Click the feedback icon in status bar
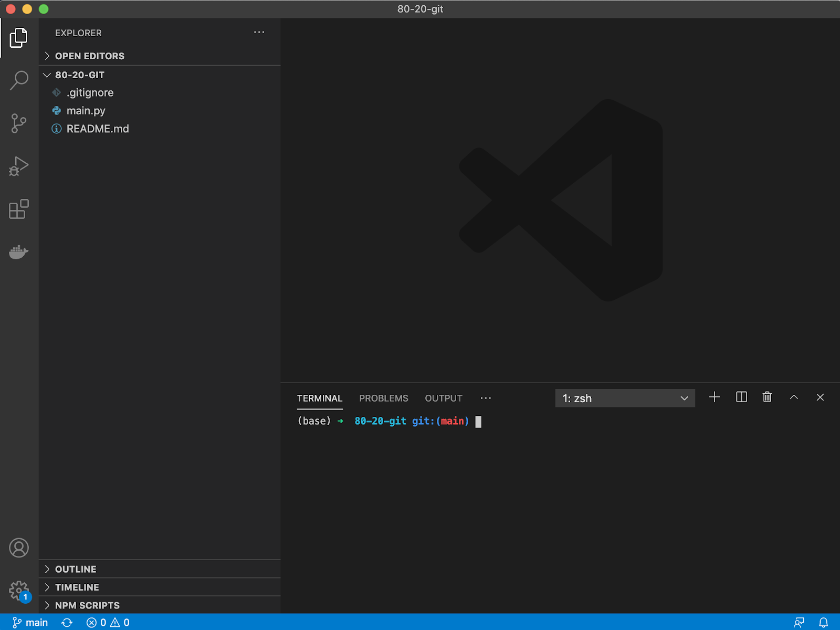The width and height of the screenshot is (840, 630). (x=799, y=623)
